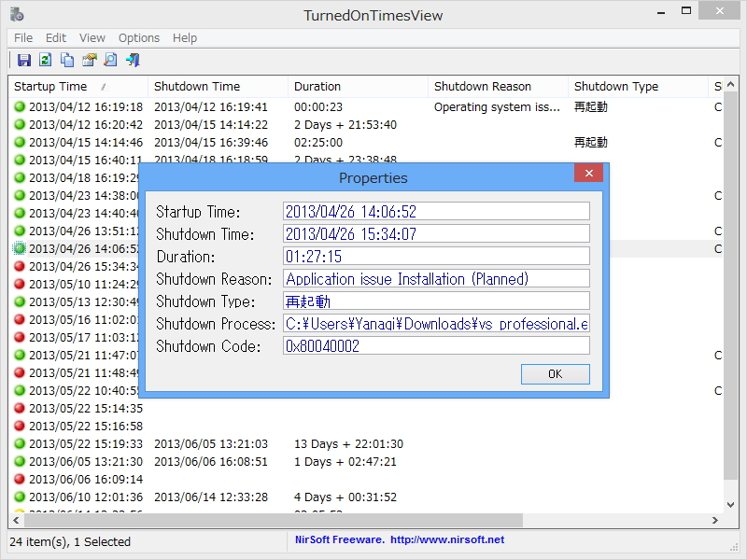The height and width of the screenshot is (560, 747).
Task: Click horizontal scrollbar right arrow
Action: point(715,521)
